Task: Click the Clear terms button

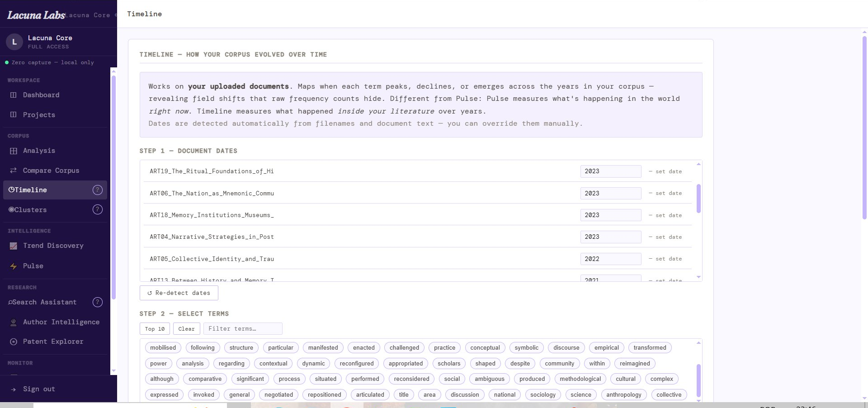Action: click(x=186, y=329)
